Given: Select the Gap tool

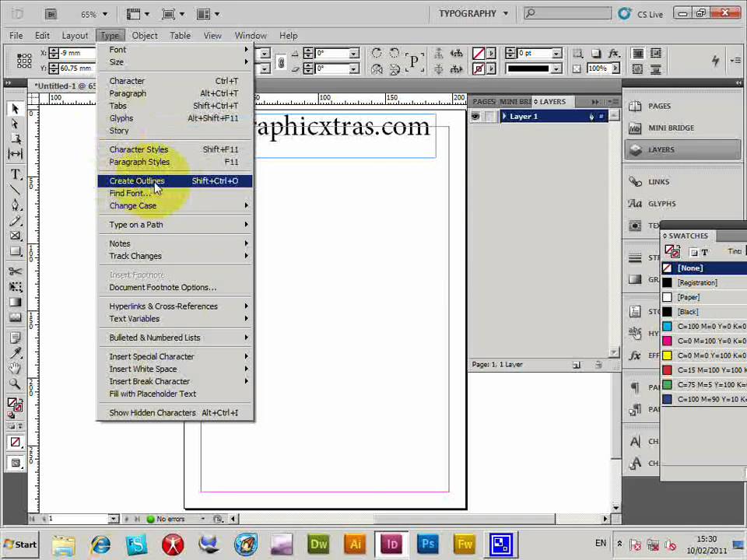Looking at the screenshot, I should pyautogui.click(x=15, y=154).
